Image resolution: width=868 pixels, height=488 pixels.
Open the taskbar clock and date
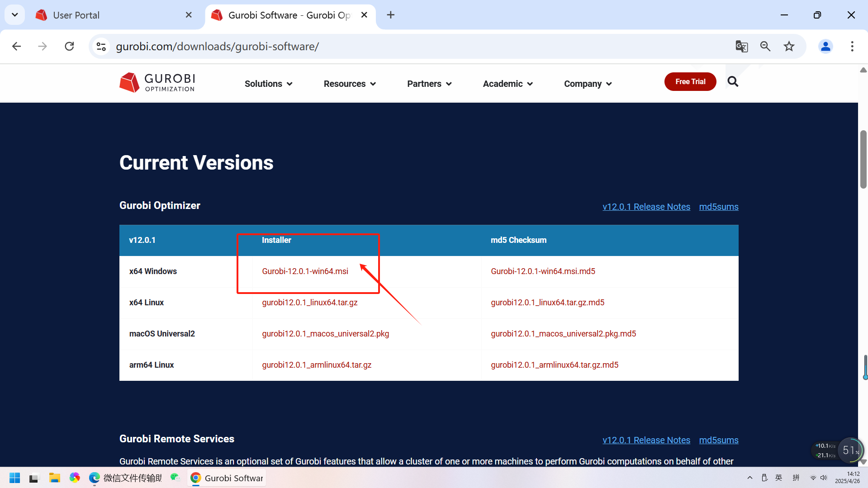847,478
